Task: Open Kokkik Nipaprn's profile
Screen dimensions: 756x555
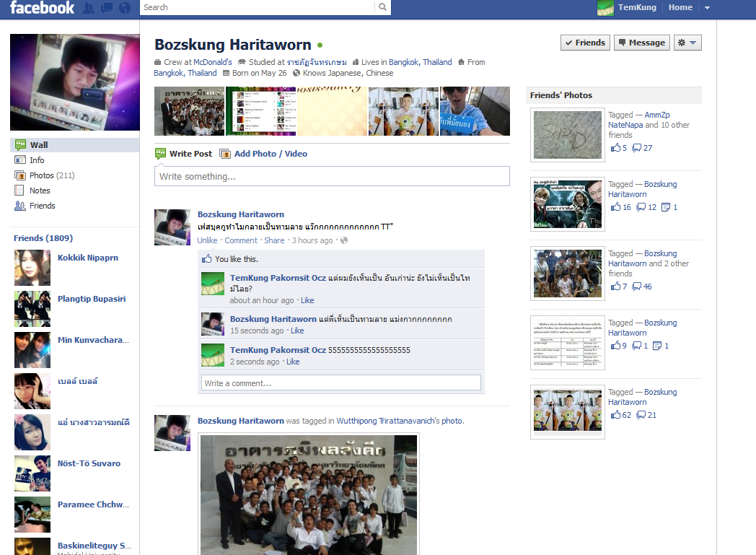Action: pos(88,258)
